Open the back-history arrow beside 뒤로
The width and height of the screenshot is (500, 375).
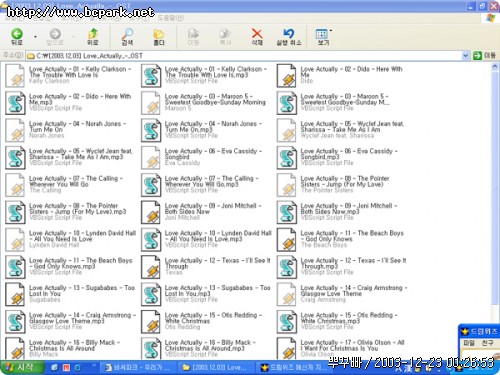[x=35, y=36]
